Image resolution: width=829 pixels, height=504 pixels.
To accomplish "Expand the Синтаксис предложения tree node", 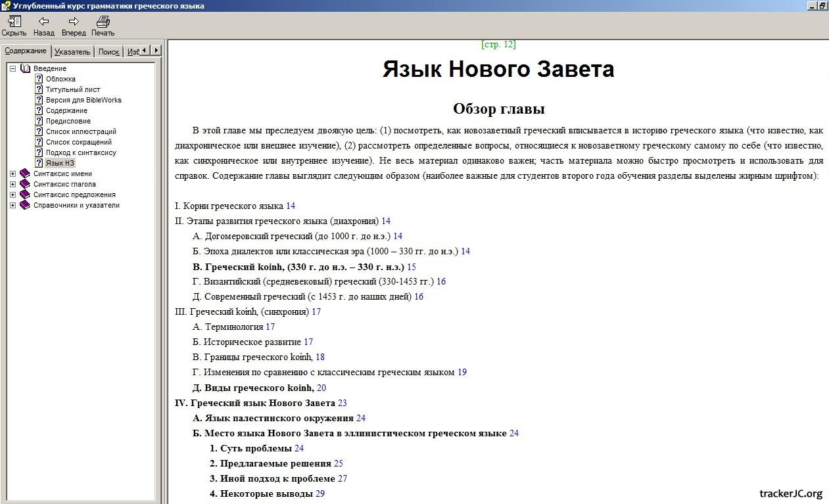I will pyautogui.click(x=12, y=195).
